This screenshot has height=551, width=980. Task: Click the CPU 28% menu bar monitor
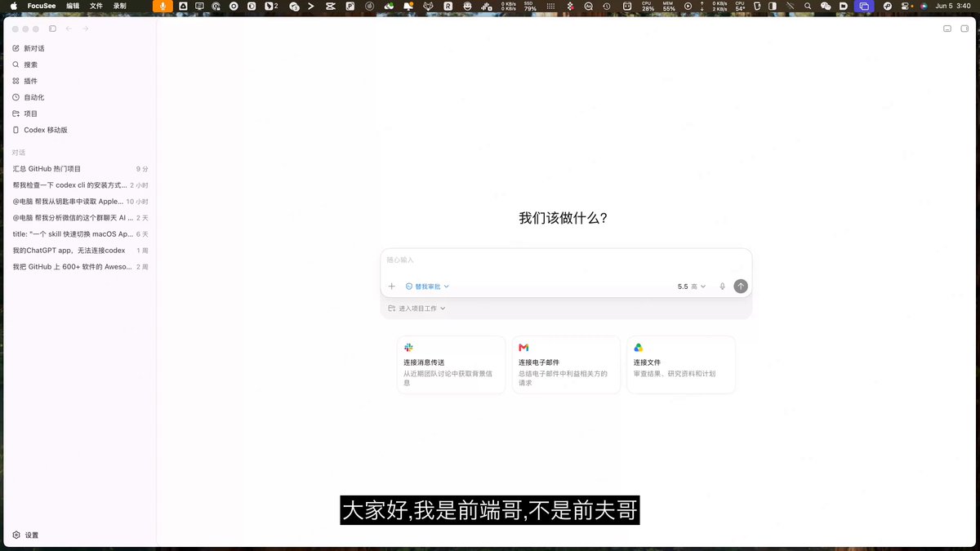[648, 6]
